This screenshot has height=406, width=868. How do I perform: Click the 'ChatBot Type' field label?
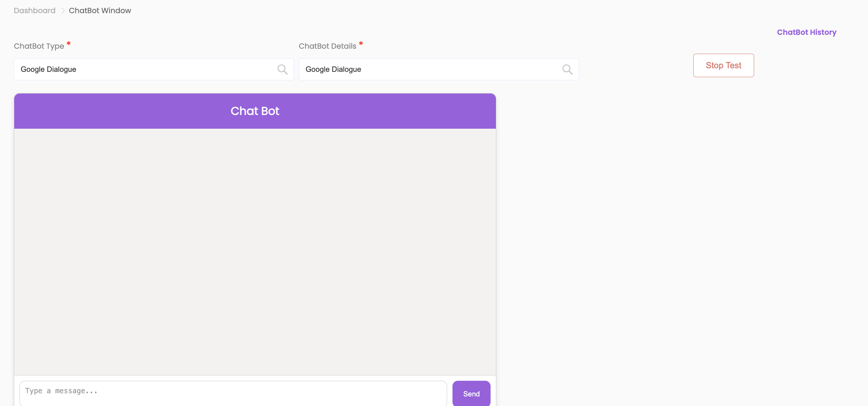click(x=39, y=46)
